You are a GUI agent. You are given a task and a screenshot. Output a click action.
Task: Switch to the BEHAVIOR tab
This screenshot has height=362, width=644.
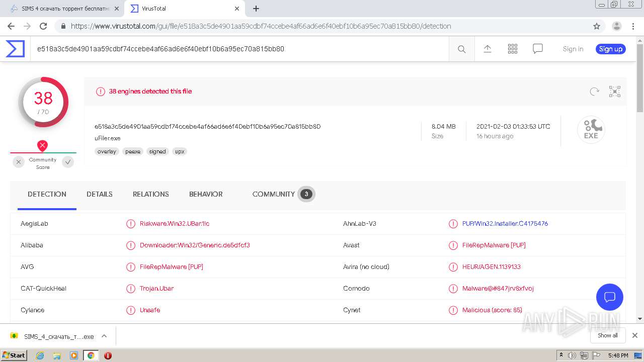206,194
